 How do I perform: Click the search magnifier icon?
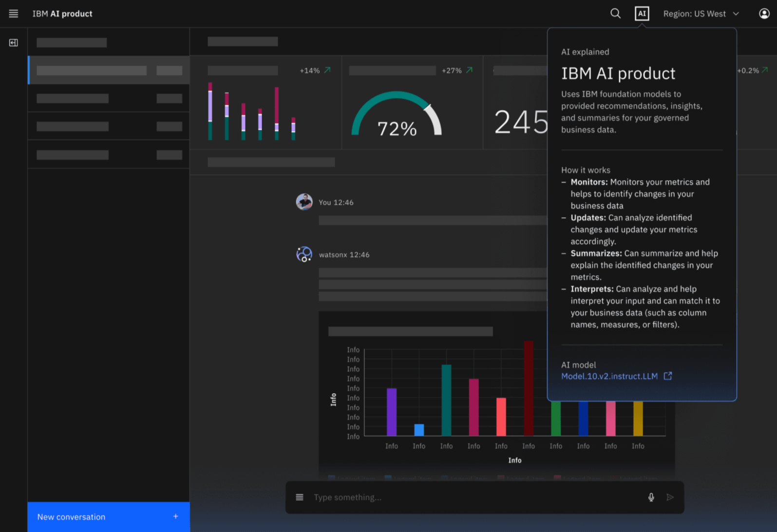click(x=615, y=14)
